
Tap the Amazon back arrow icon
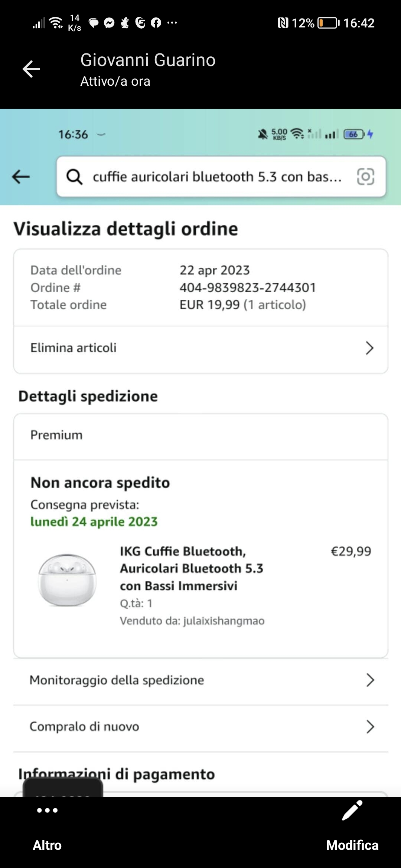[x=21, y=177]
